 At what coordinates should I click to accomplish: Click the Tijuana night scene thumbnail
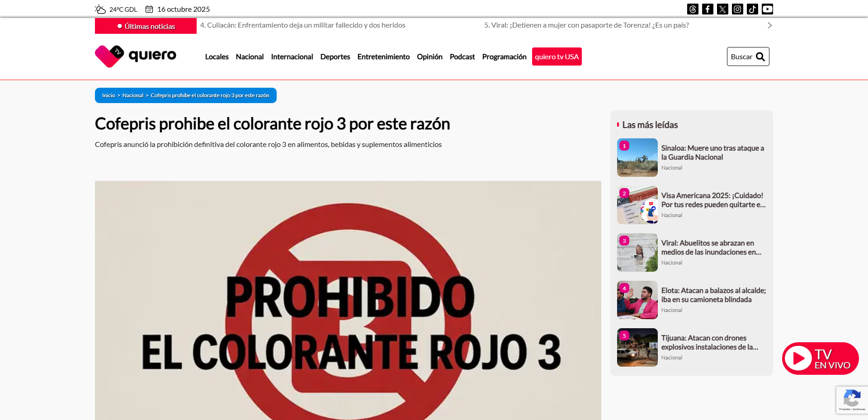point(637,347)
